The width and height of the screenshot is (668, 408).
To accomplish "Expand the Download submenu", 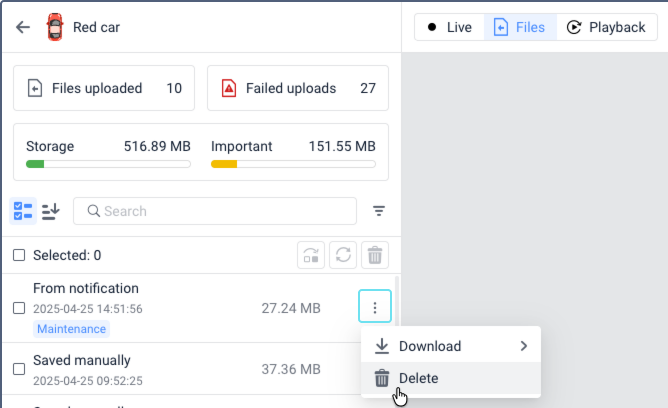I will pos(430,346).
